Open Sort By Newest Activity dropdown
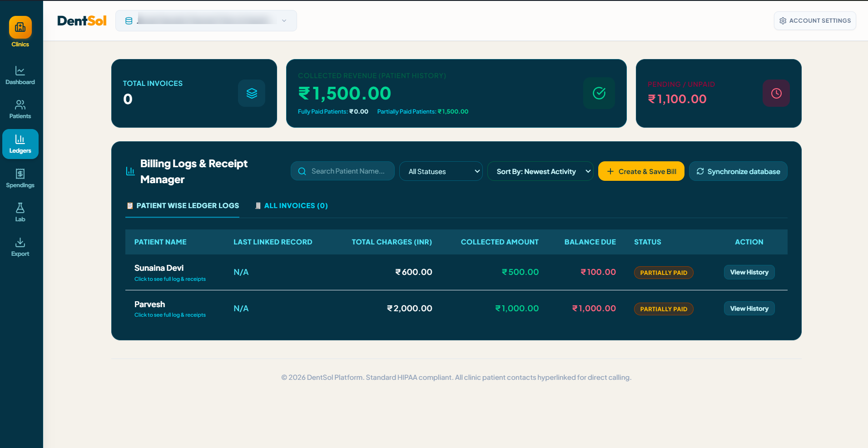The height and width of the screenshot is (448, 868). coord(541,171)
